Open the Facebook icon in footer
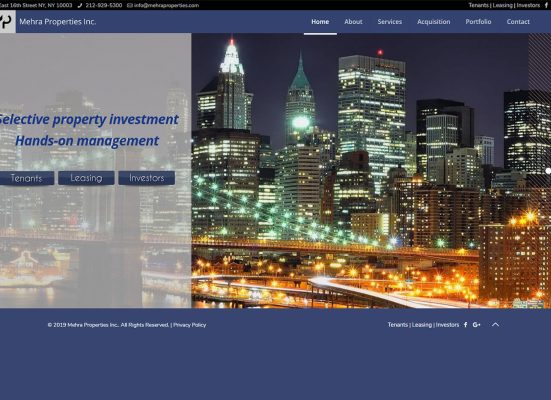Screen dimensions: 551x400 465,325
